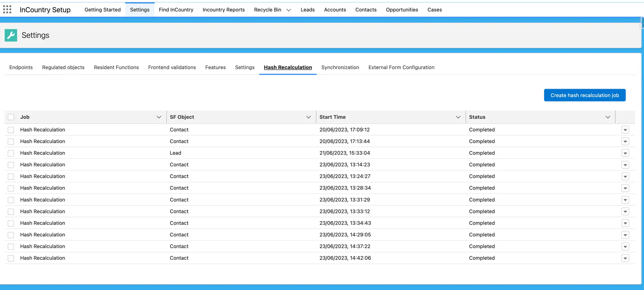Open row actions for the Lead job
644x290 pixels.
625,153
